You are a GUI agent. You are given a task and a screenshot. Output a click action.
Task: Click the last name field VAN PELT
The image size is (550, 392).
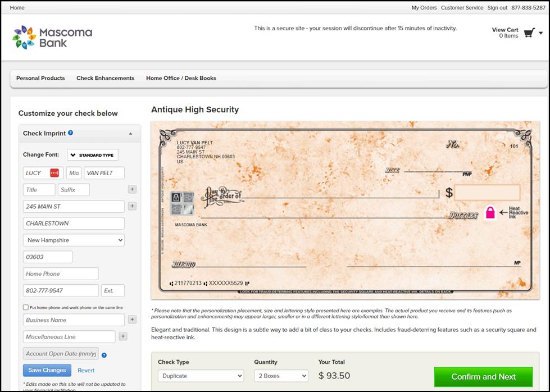click(104, 173)
